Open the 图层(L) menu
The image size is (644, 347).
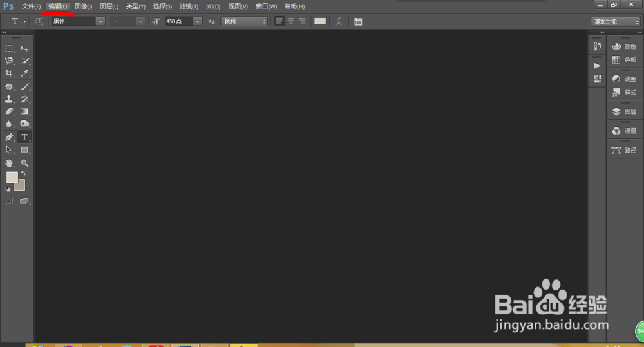click(x=109, y=6)
